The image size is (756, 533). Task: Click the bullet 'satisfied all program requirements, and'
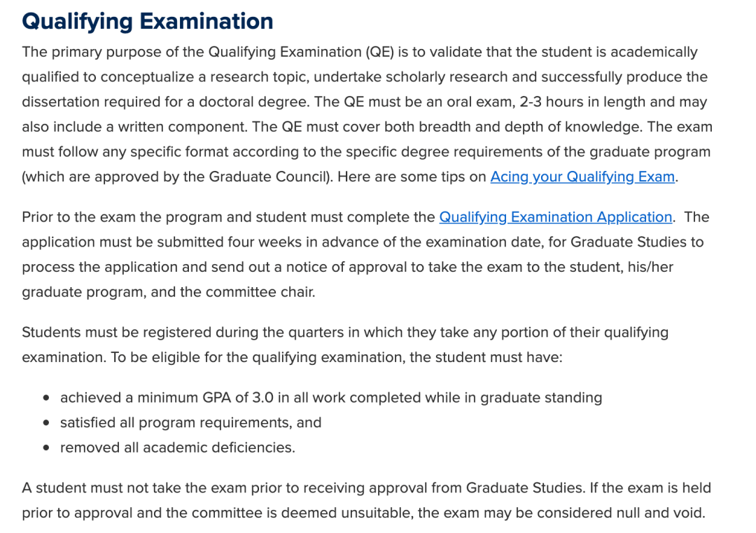[x=190, y=422]
